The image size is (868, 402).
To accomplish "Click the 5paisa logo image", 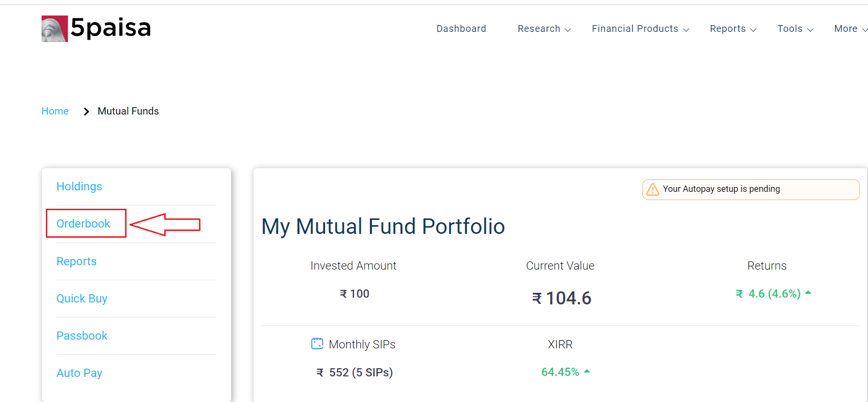I will 55,29.
